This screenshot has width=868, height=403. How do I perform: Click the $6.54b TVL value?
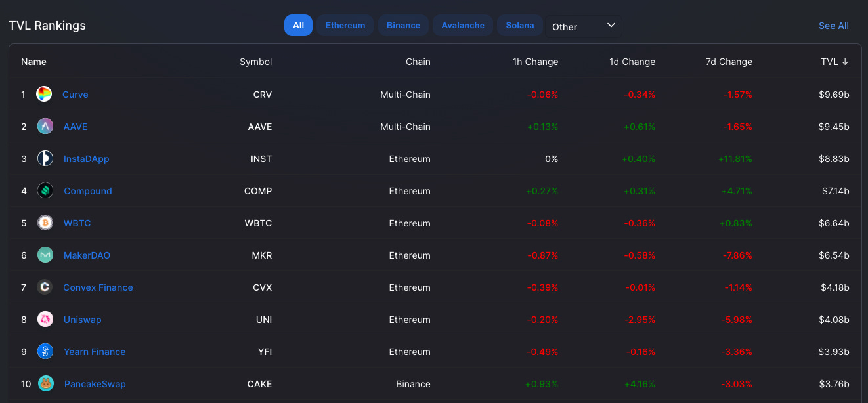click(x=834, y=255)
